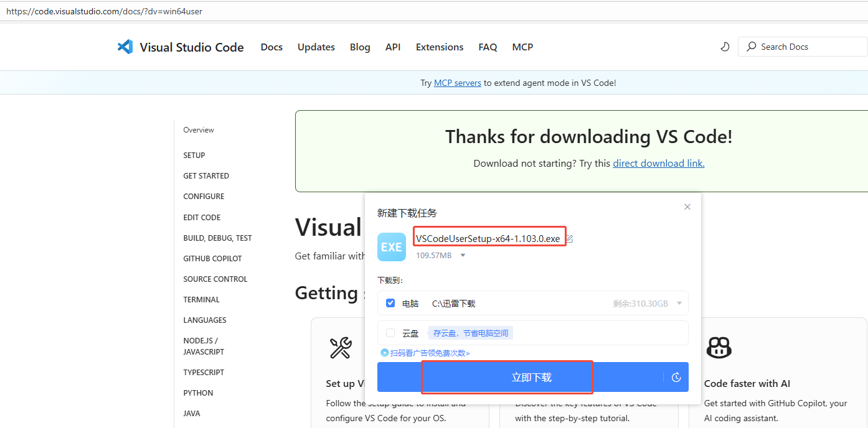This screenshot has height=428, width=868.
Task: Open the API nav item
Action: pyautogui.click(x=393, y=47)
